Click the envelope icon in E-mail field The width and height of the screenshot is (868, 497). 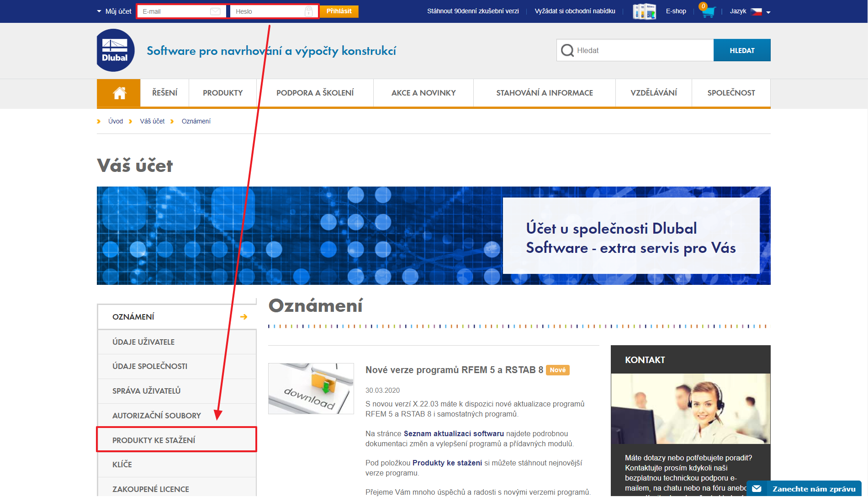(x=215, y=11)
